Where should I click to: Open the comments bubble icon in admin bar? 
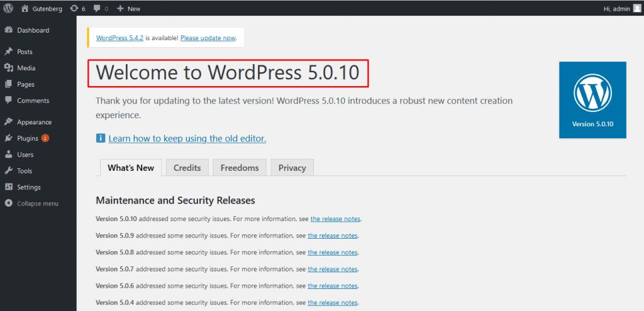click(97, 9)
